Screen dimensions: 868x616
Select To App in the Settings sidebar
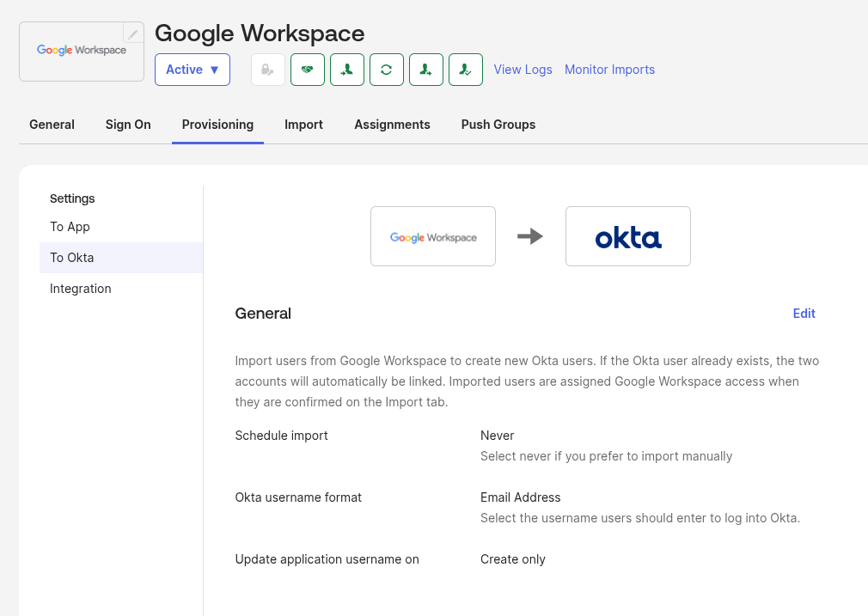click(70, 227)
